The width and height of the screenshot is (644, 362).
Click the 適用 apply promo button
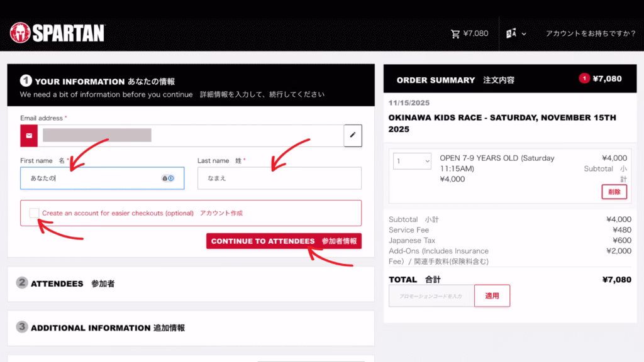point(492,295)
